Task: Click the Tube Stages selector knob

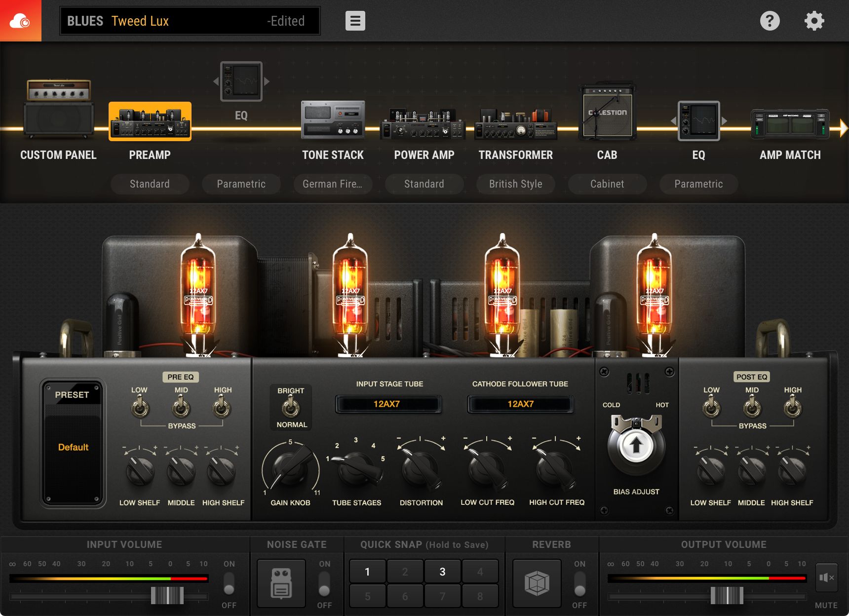Action: point(356,468)
